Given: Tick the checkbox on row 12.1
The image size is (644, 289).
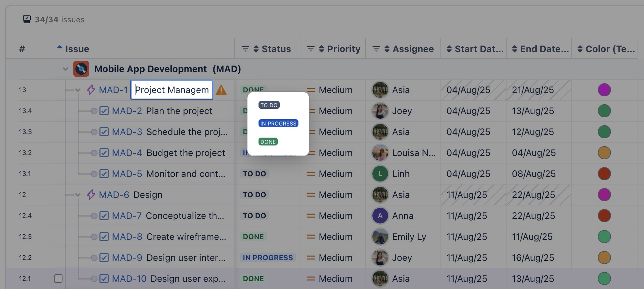Looking at the screenshot, I should [58, 279].
